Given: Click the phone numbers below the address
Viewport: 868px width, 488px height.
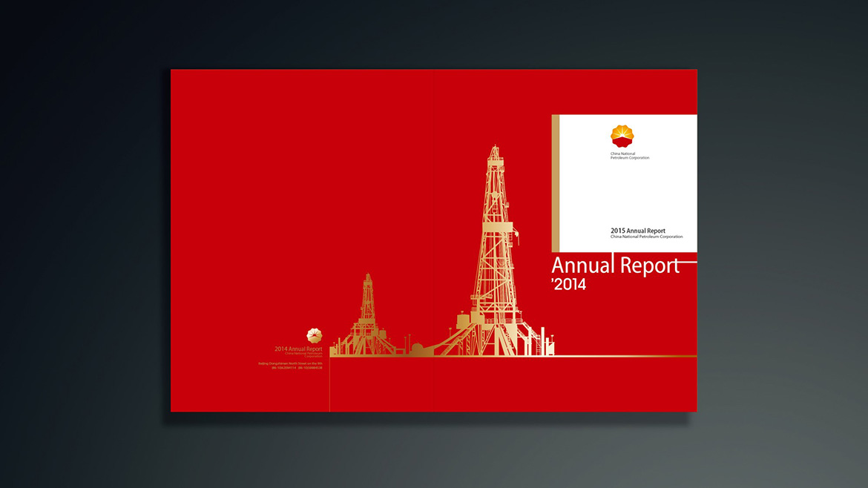Looking at the screenshot, I should (x=297, y=368).
